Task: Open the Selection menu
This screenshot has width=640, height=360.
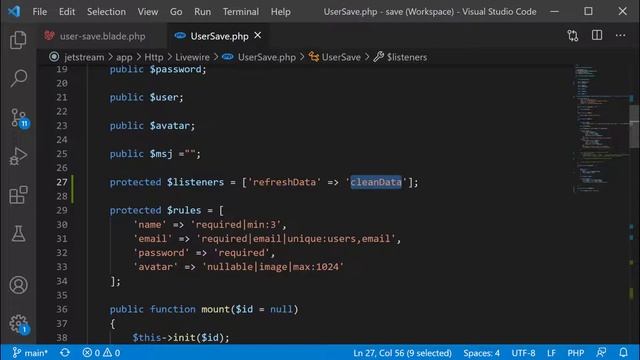Action: pyautogui.click(x=106, y=12)
